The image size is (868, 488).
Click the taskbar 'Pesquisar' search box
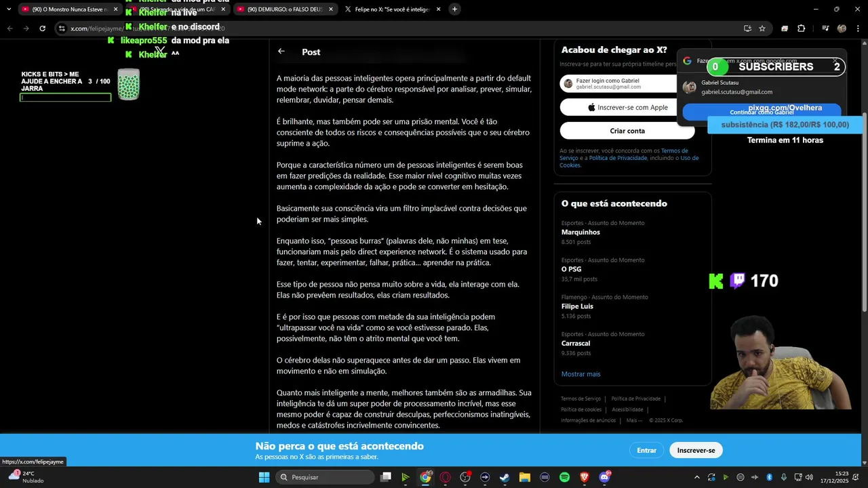[x=325, y=477]
